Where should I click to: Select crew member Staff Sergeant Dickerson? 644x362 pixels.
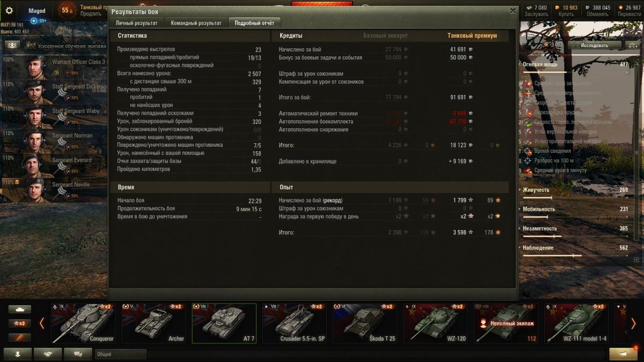click(x=54, y=91)
